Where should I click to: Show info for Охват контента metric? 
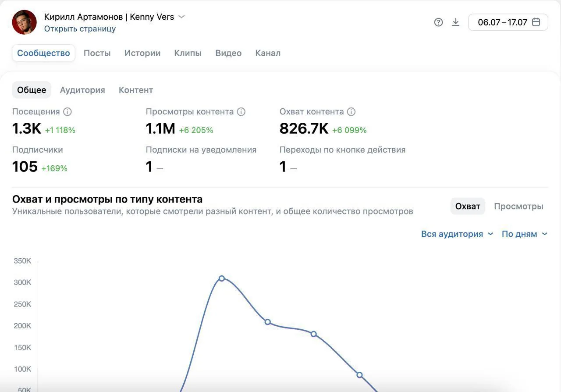(x=351, y=112)
